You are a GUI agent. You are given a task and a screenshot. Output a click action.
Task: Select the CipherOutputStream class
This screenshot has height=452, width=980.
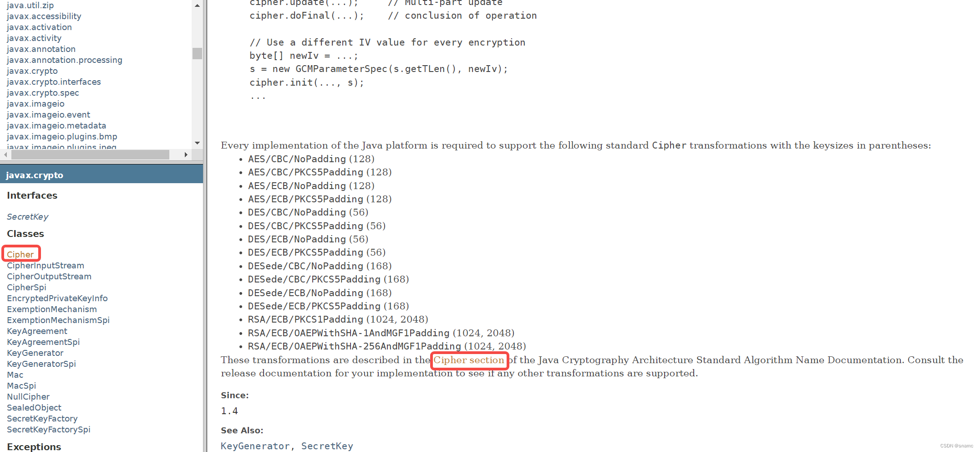(49, 276)
